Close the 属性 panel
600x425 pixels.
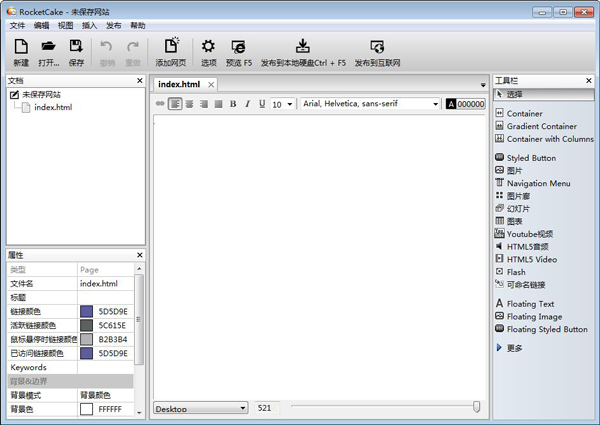(x=140, y=255)
